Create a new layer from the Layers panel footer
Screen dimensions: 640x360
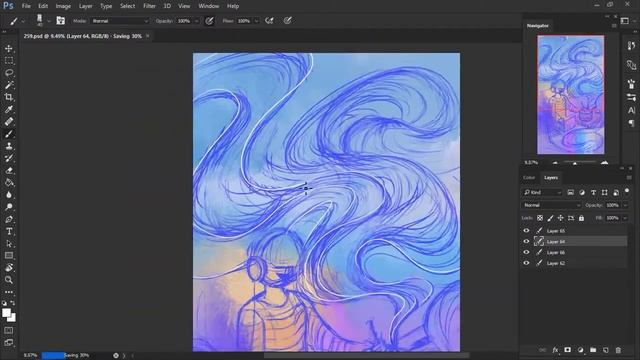(606, 350)
